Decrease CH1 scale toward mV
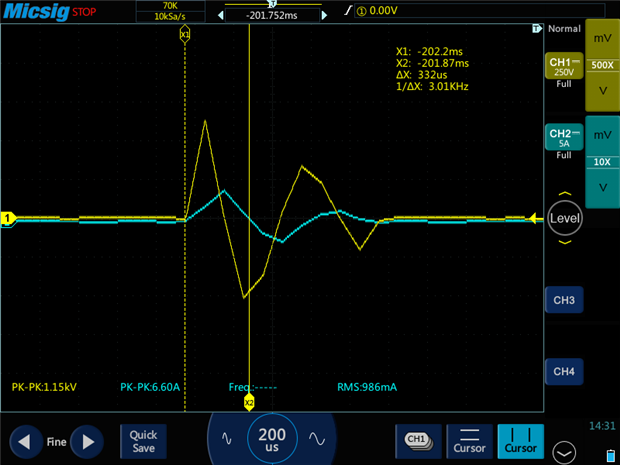 [602, 39]
